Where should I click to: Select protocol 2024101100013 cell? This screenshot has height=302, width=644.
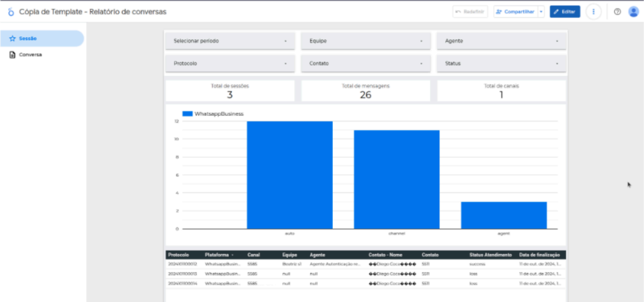(x=183, y=273)
